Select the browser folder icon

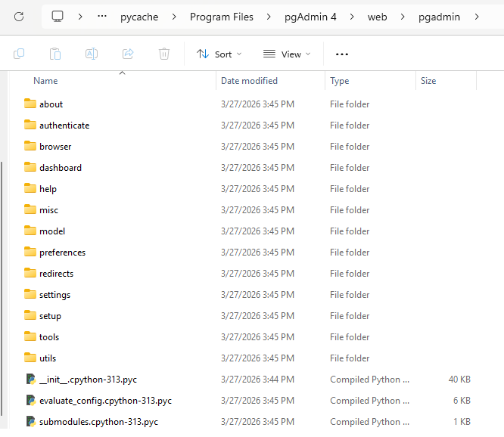30,146
